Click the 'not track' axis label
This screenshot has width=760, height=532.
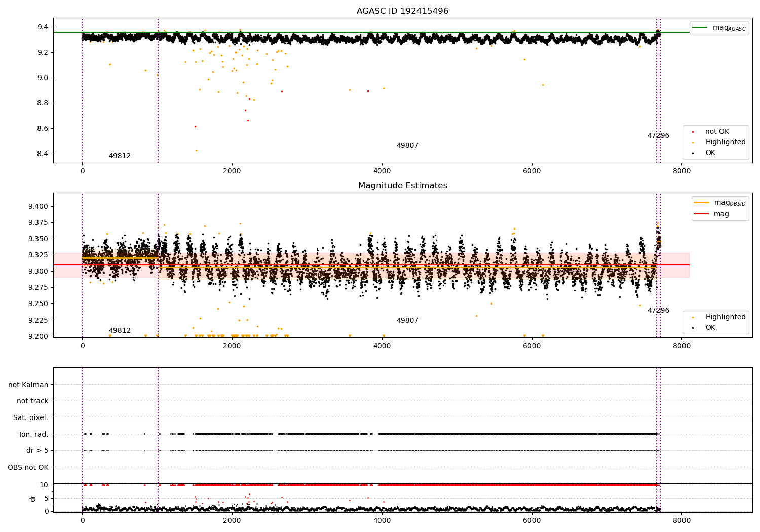click(32, 401)
